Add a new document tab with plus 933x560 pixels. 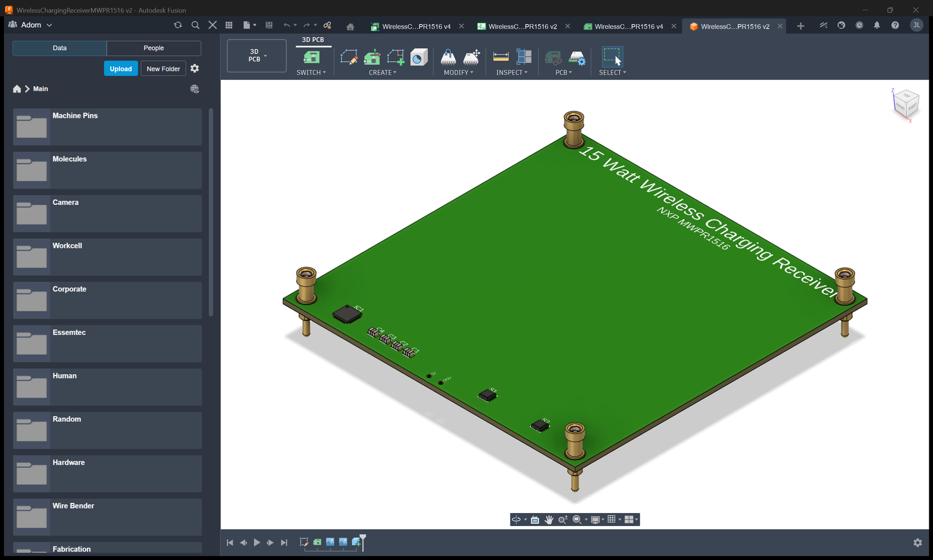800,26
